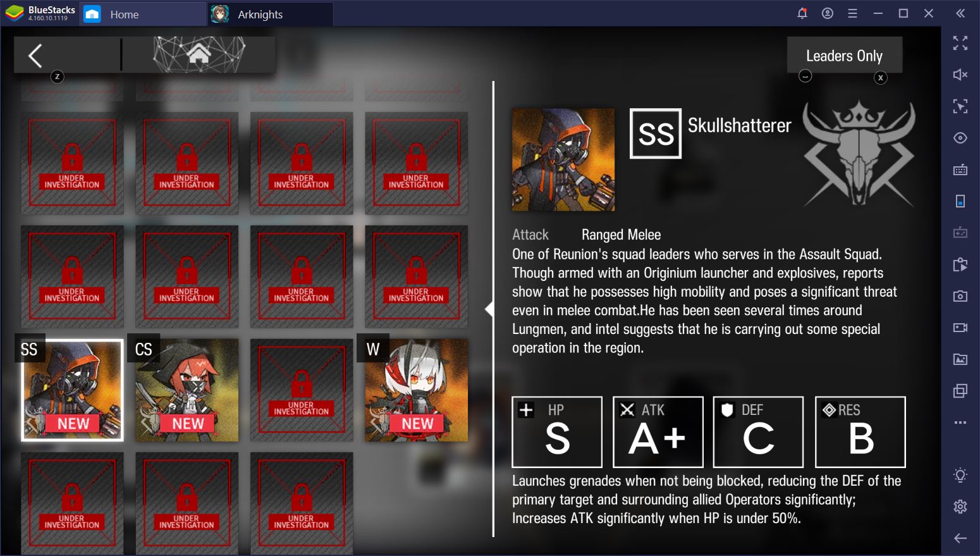Click the 'Skullshatterer' name heading
The width and height of the screenshot is (980, 556).
[x=739, y=125]
